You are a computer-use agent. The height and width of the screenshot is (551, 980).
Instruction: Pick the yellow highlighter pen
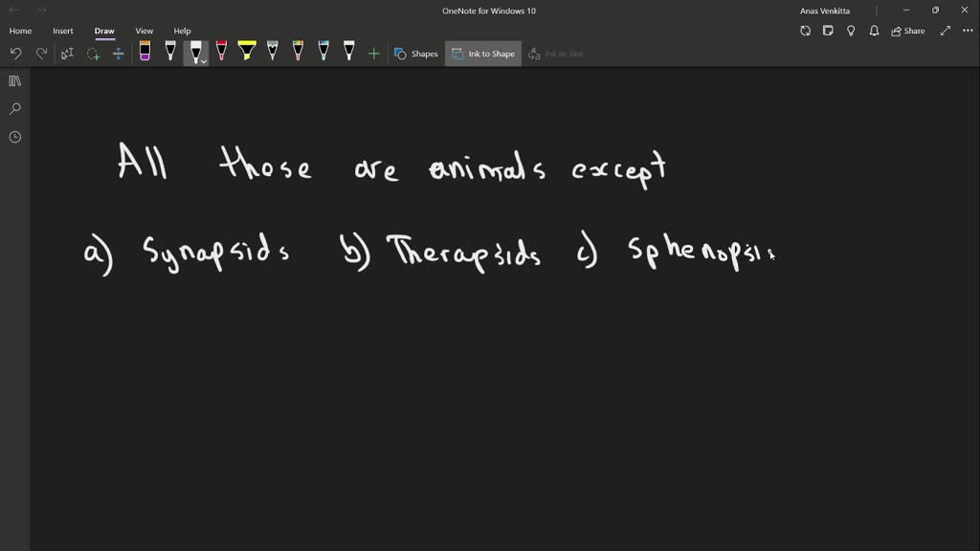click(247, 54)
